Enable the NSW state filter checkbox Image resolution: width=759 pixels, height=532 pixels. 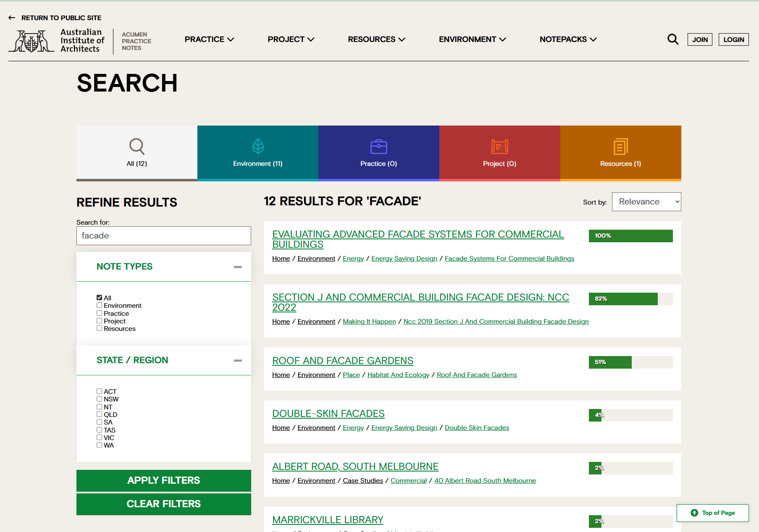[99, 398]
